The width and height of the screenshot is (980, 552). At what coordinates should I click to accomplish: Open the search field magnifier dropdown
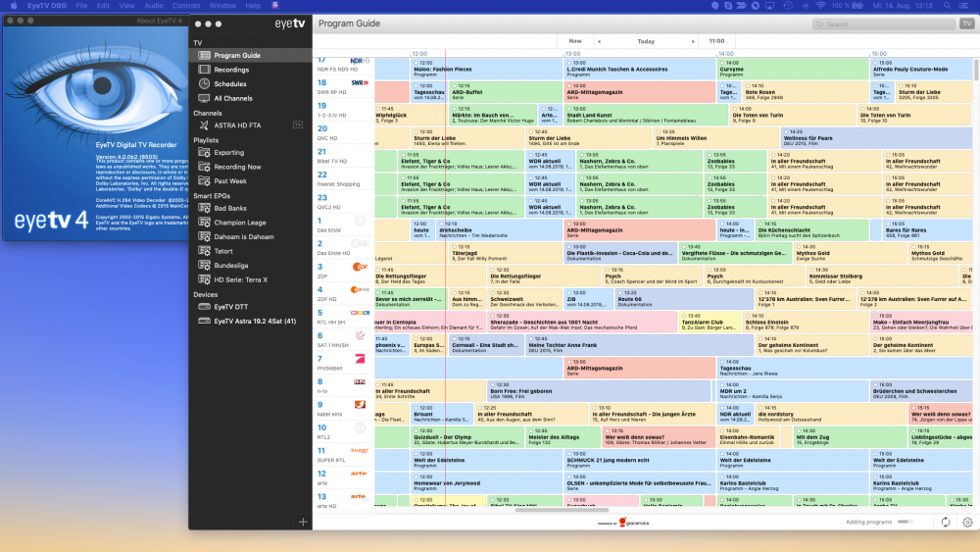(820, 24)
